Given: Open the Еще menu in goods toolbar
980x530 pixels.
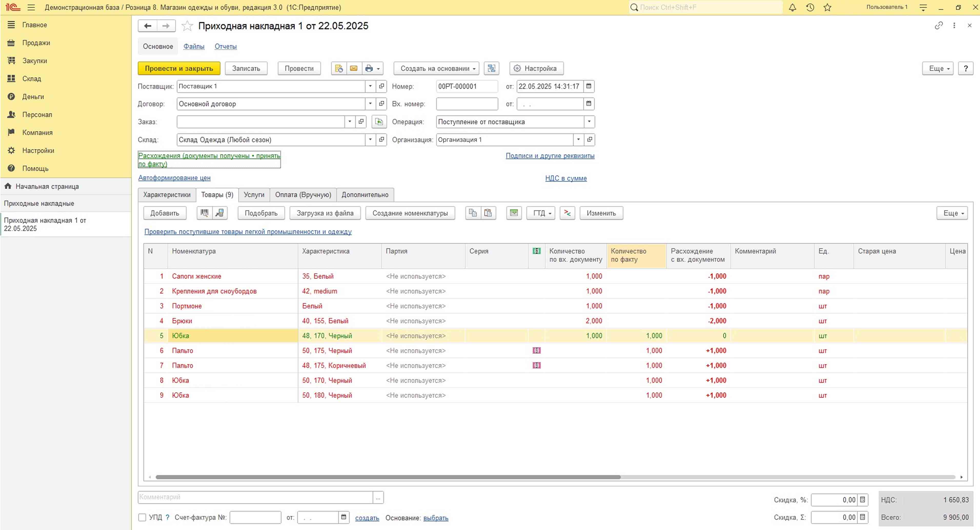Looking at the screenshot, I should [x=952, y=213].
